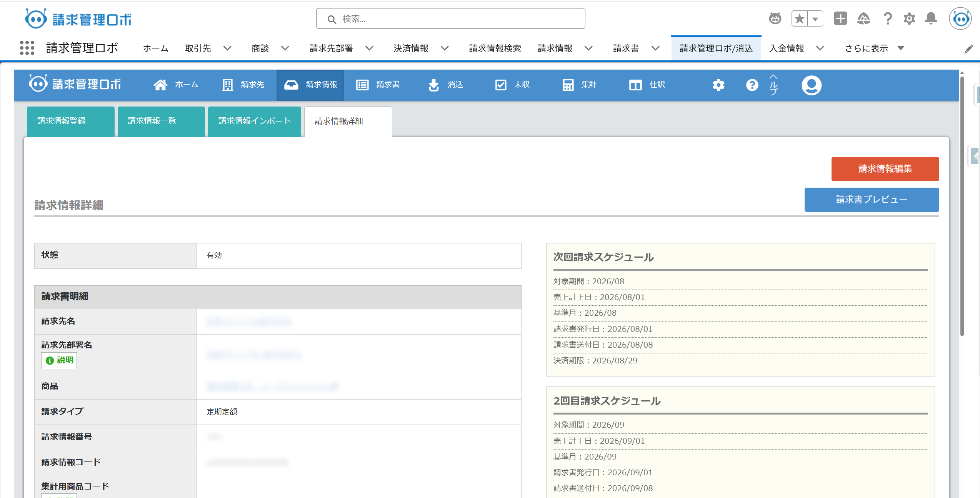Switch to 請求情報登録 sub-tab
The width and height of the screenshot is (980, 498).
pyautogui.click(x=70, y=122)
